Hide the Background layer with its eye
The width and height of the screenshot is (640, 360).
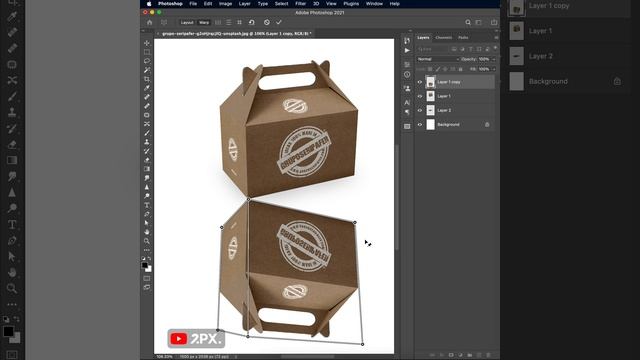tap(420, 124)
